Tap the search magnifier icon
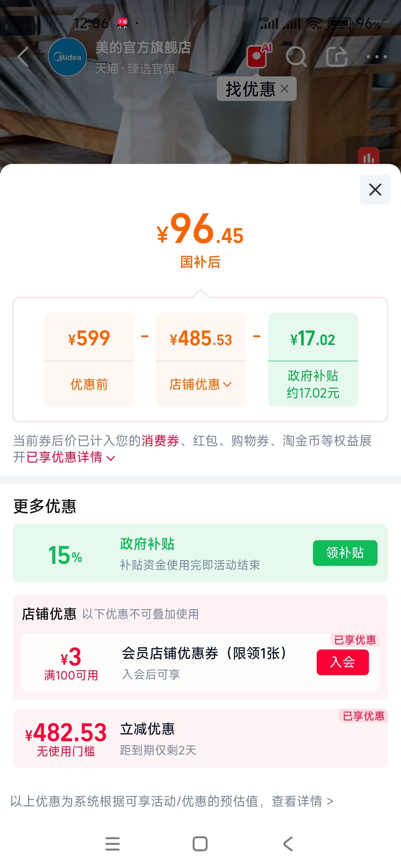 [x=296, y=57]
